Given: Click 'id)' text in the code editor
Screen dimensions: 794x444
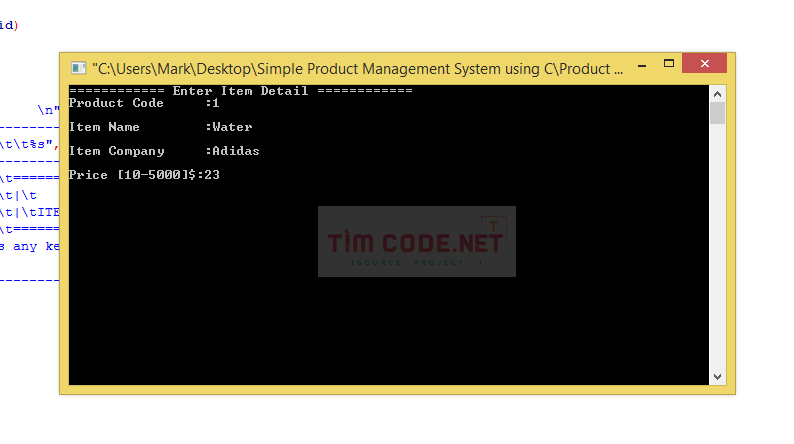Looking at the screenshot, I should [9, 25].
